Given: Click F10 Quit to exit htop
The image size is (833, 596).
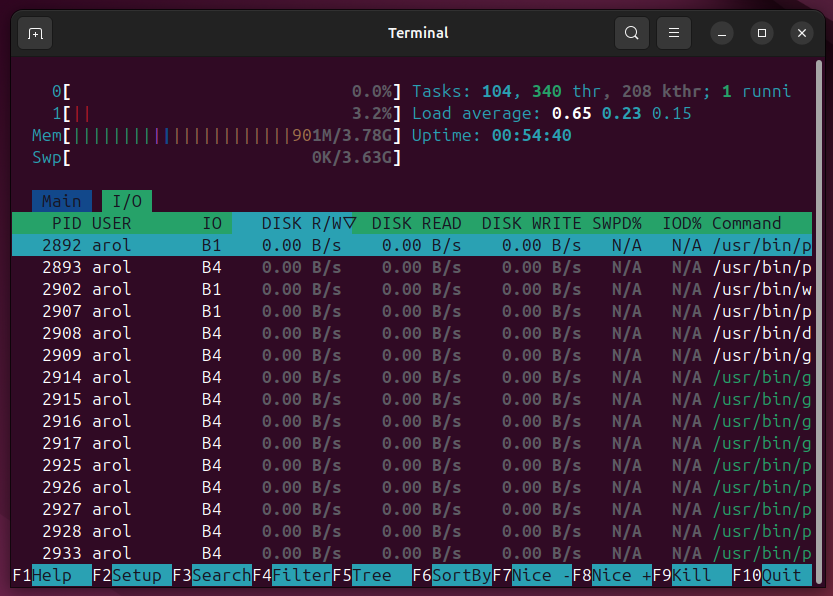Looking at the screenshot, I should (x=772, y=575).
